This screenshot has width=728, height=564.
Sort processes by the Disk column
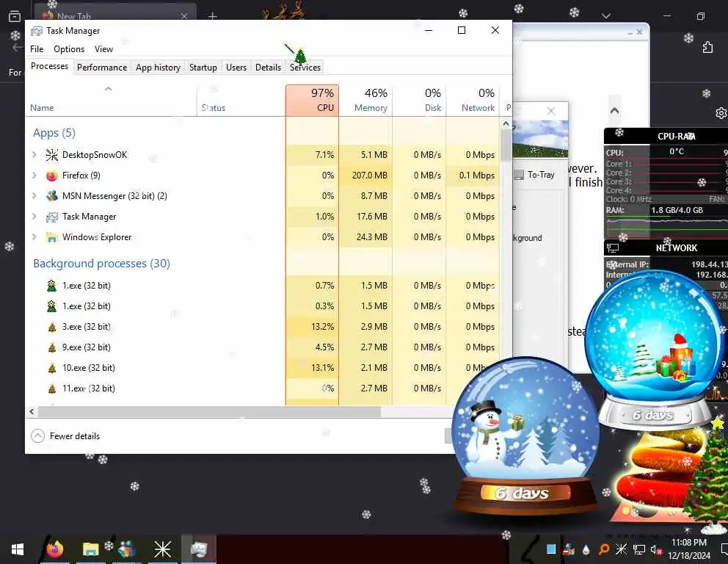point(419,101)
